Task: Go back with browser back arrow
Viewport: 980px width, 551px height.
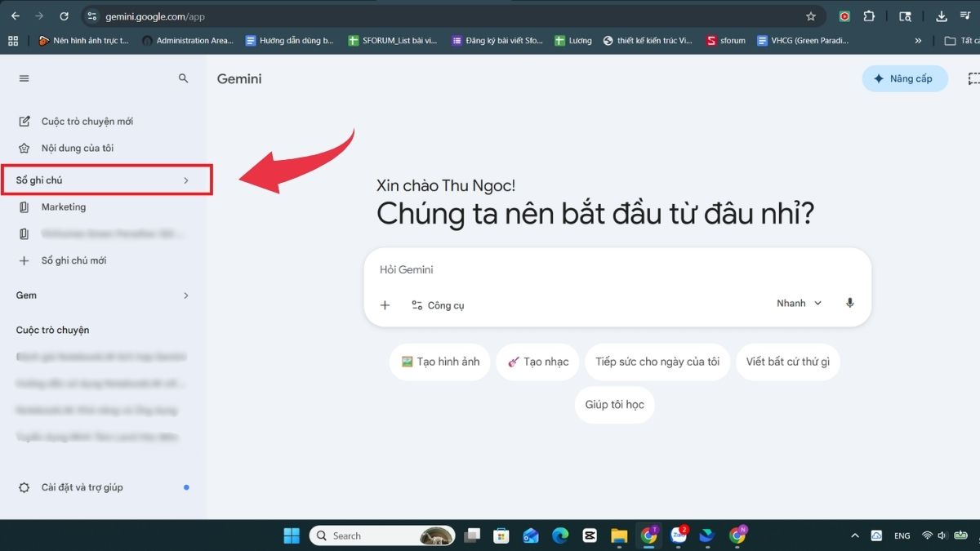Action: 15,16
